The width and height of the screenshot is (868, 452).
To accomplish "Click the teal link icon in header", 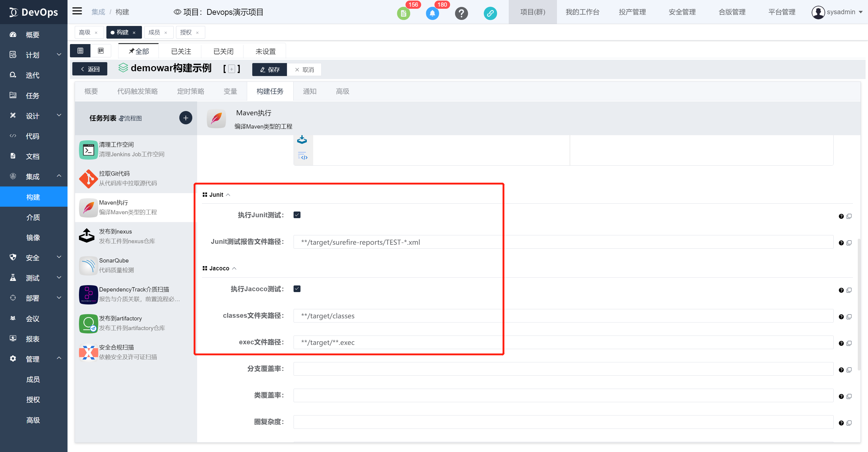I will coord(490,14).
